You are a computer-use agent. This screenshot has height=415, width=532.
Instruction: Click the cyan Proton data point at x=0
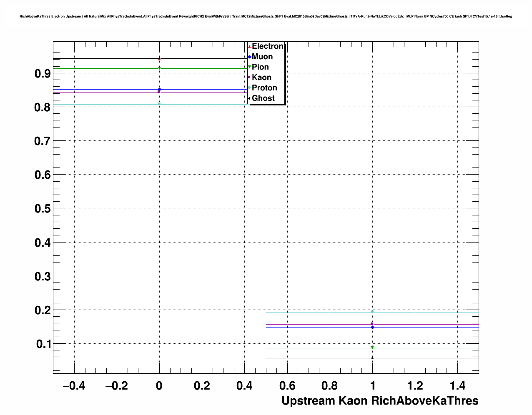point(159,104)
